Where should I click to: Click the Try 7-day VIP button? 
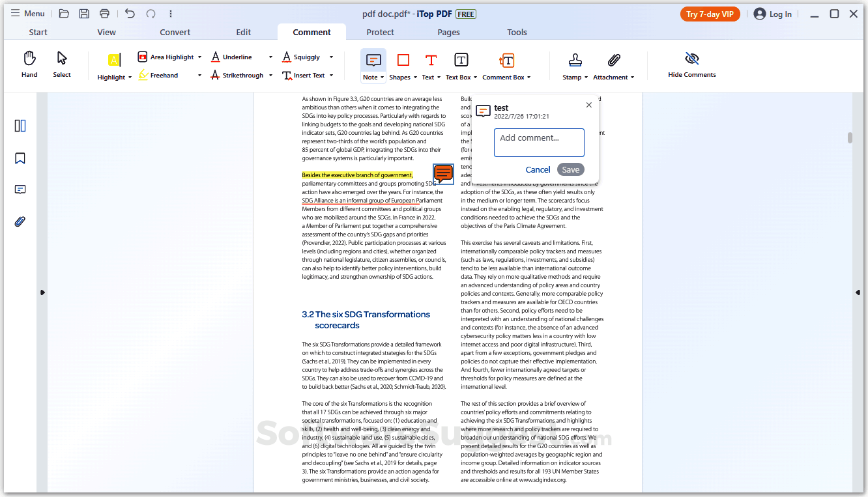coord(710,13)
